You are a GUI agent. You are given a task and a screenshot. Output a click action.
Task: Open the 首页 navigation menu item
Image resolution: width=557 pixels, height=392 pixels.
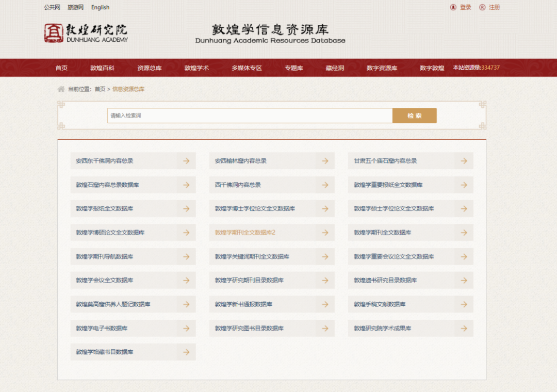coord(61,68)
